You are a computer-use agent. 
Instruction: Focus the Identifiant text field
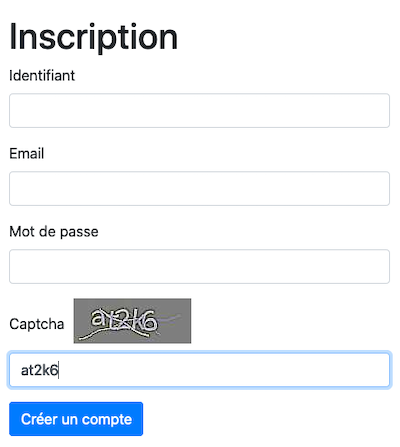199,111
